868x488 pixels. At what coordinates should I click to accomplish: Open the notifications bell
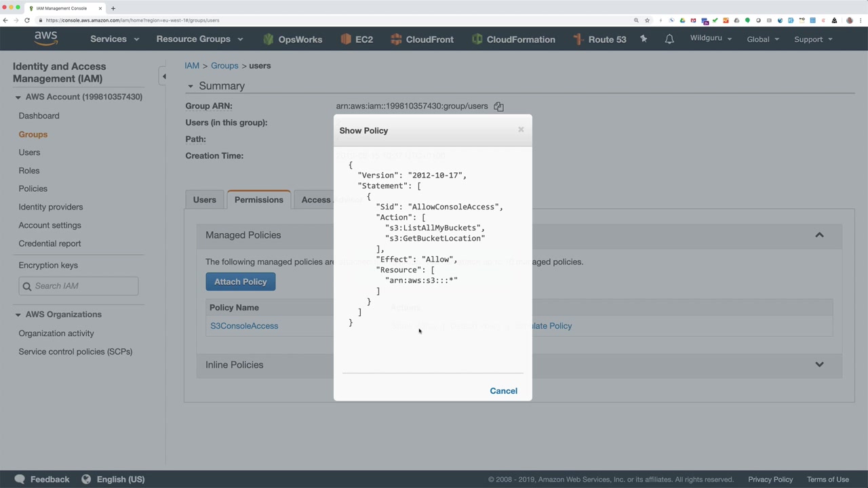[669, 39]
